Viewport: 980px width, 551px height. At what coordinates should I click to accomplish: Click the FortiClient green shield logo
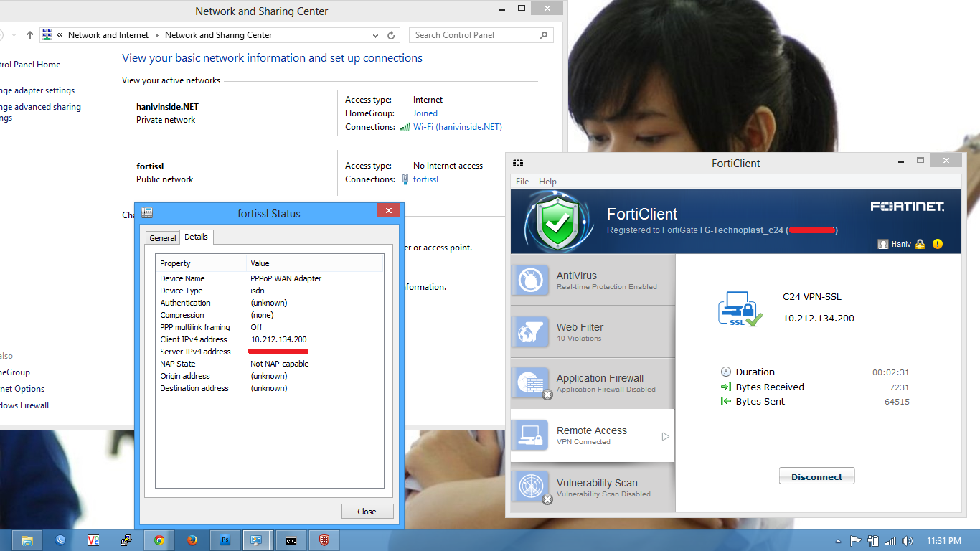557,222
